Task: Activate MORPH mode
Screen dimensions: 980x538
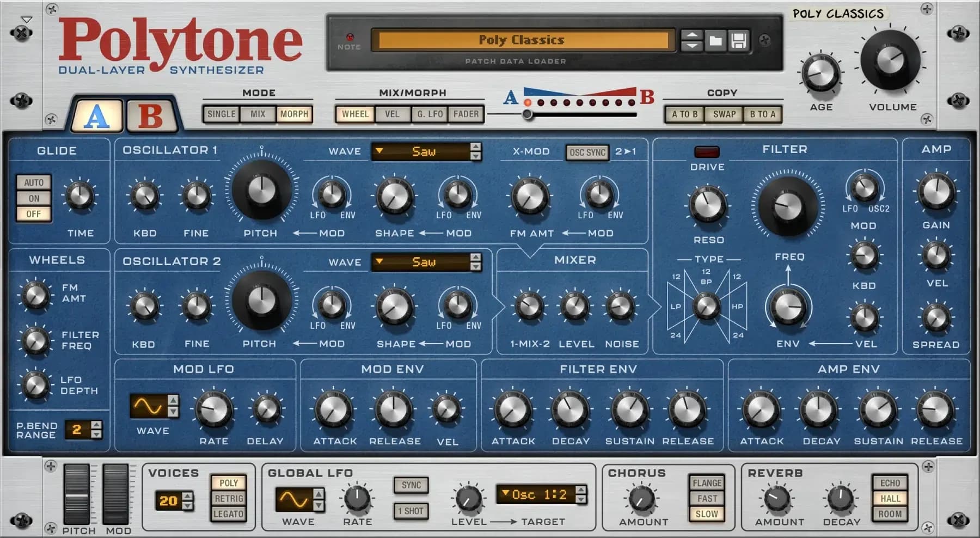Action: [x=296, y=114]
